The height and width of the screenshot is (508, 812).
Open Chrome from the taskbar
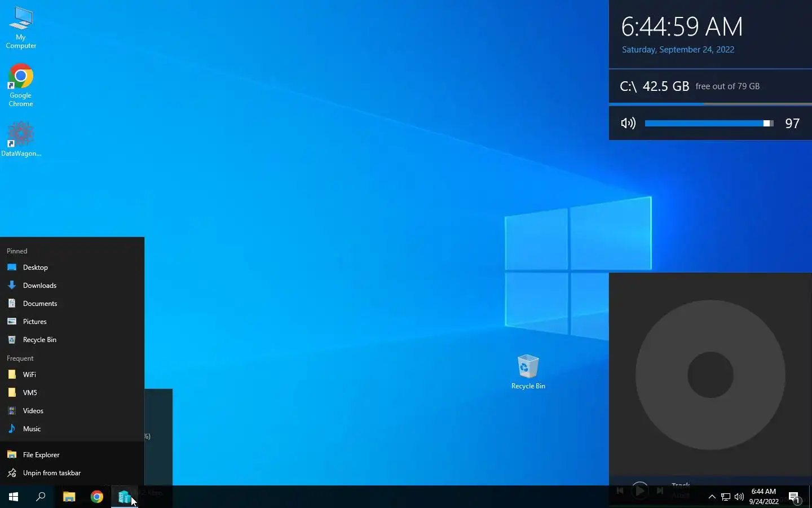(97, 497)
